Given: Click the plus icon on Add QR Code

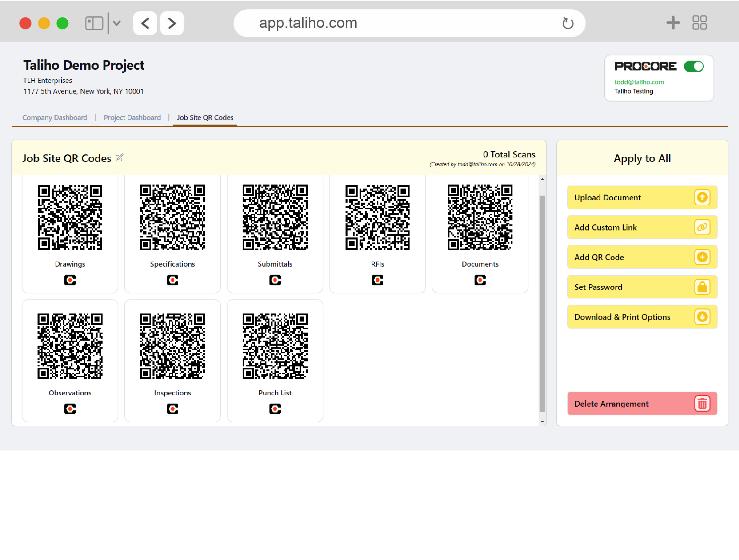Looking at the screenshot, I should [x=702, y=257].
